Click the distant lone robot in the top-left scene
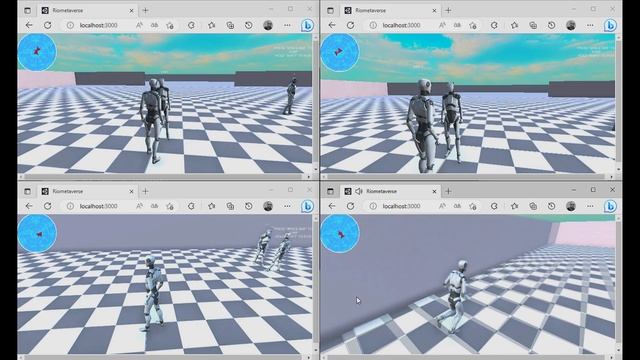This screenshot has width=640, height=360. point(290,96)
